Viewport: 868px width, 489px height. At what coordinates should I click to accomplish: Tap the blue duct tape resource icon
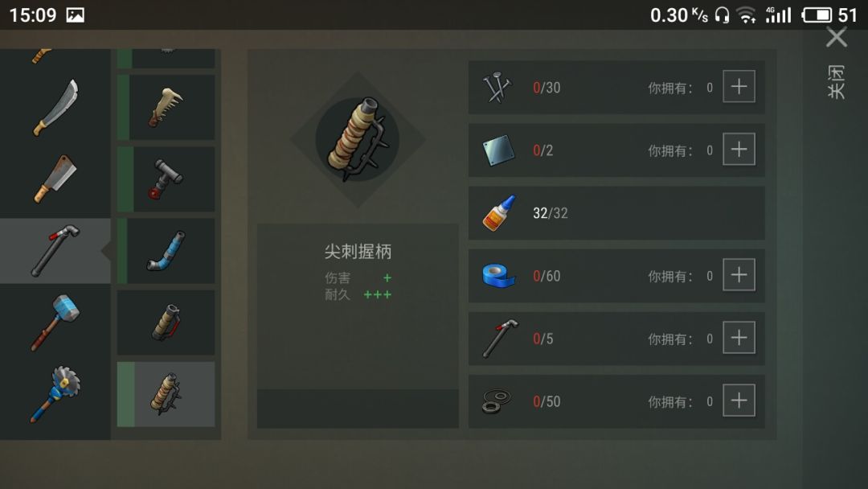[499, 276]
